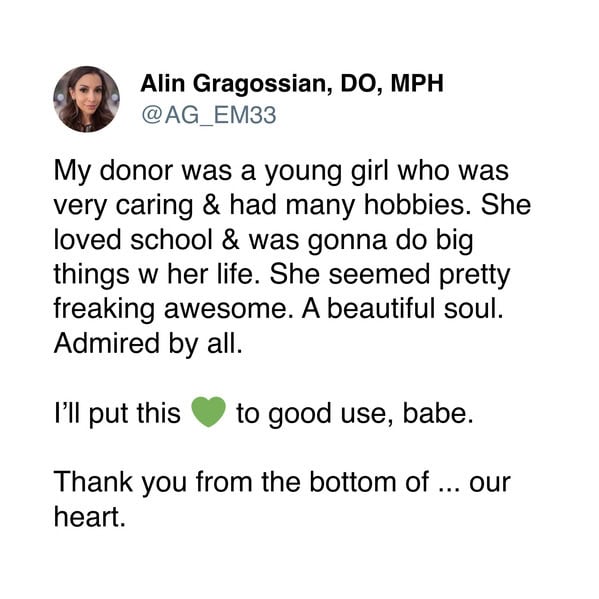Select the words "A beautiful soul."
Image resolution: width=599 pixels, height=599 pixels.
coord(403,309)
